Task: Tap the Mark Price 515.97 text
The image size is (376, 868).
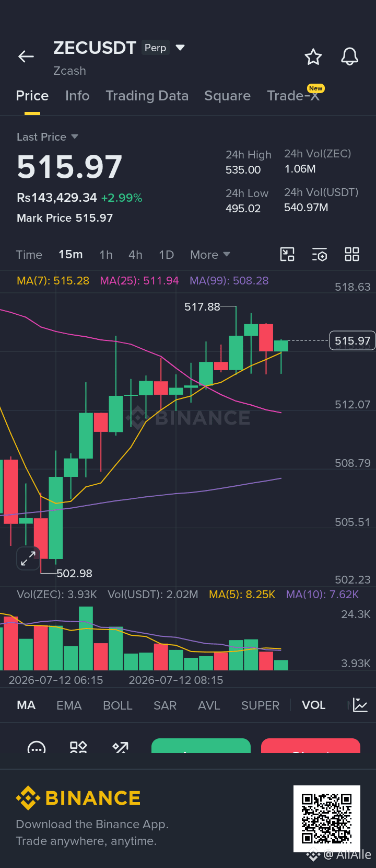Action: click(65, 218)
